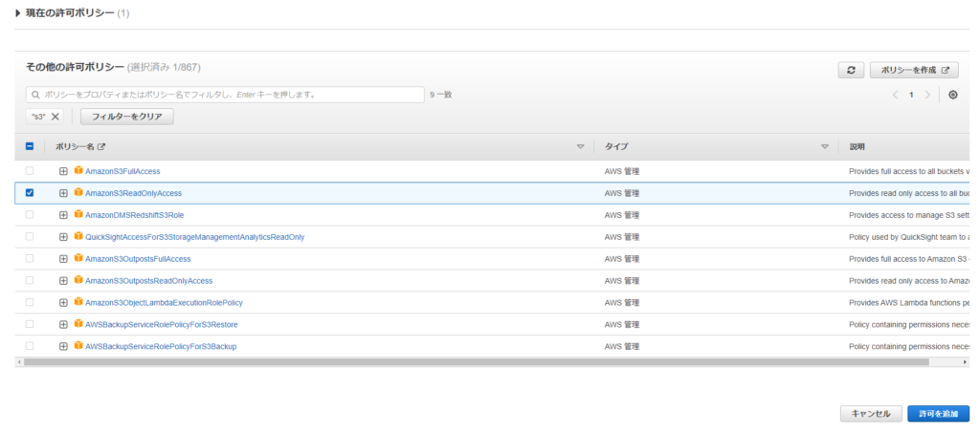
Task: Uncheck the AmazonS3ReadOnlyAccess checkbox
Action: click(x=30, y=192)
